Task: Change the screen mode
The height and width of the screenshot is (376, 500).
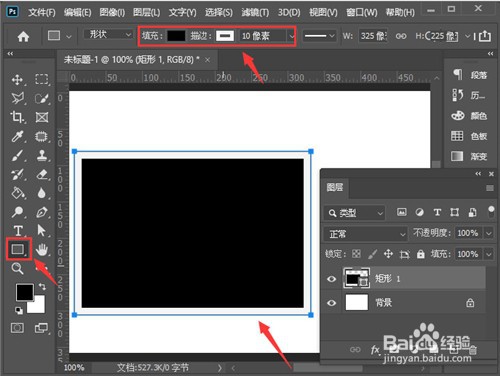Action: pyautogui.click(x=42, y=328)
